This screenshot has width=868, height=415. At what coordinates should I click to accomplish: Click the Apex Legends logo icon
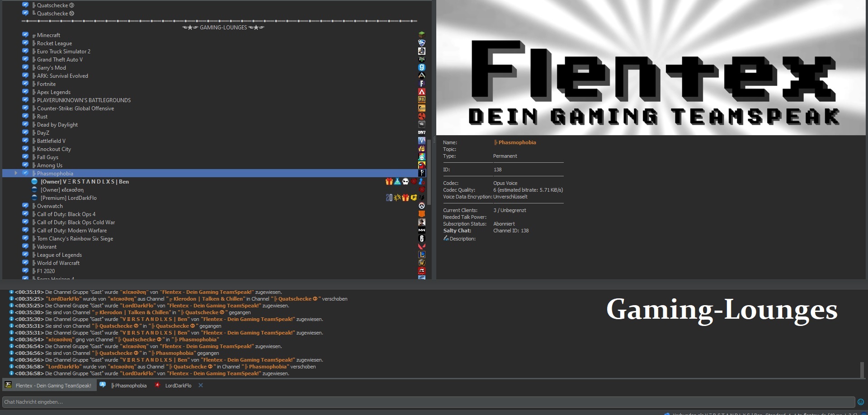coord(421,92)
